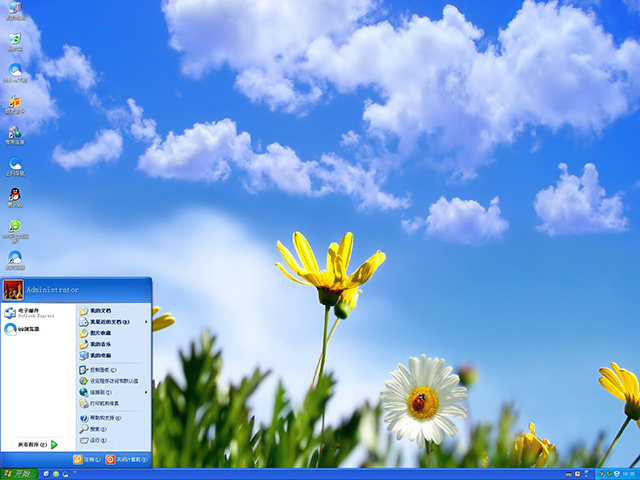Open the QQ penguin desktop icon
The width and height of the screenshot is (640, 480).
pyautogui.click(x=15, y=194)
